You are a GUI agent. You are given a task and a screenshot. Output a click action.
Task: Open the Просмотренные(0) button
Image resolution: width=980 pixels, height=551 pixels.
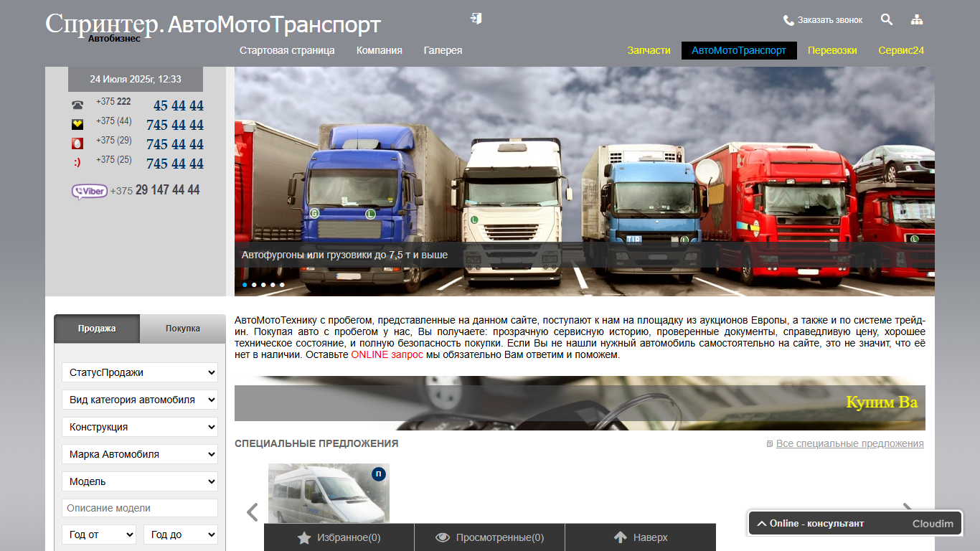(x=490, y=537)
